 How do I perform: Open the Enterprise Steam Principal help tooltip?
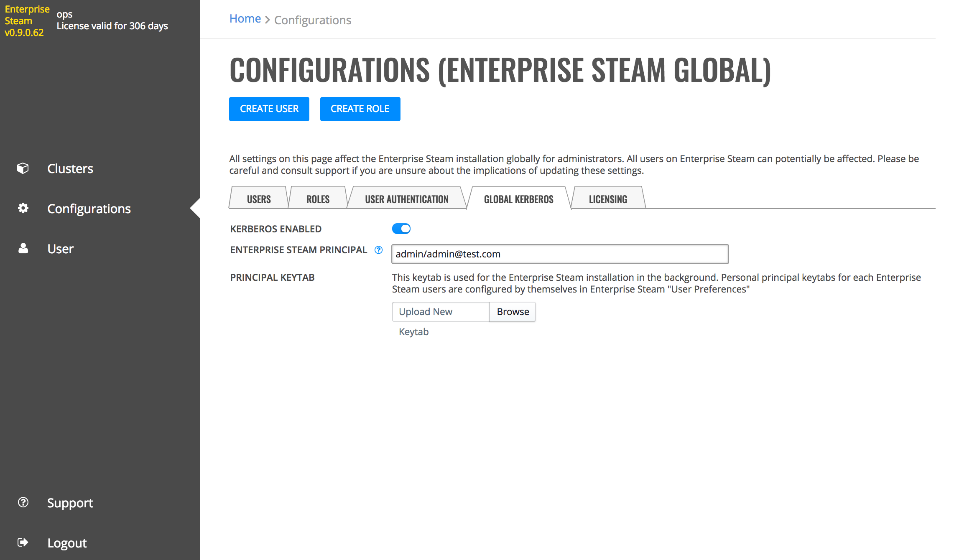tap(378, 250)
